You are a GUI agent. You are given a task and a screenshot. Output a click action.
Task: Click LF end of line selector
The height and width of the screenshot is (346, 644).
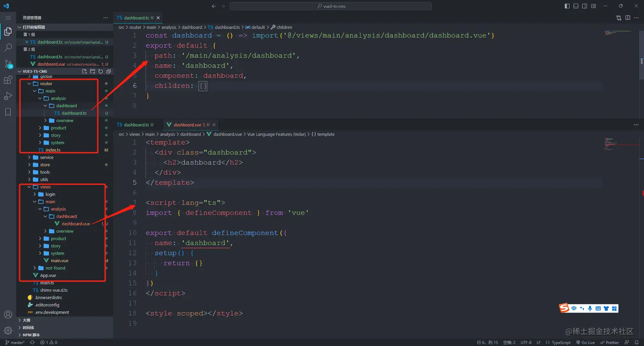(539, 342)
